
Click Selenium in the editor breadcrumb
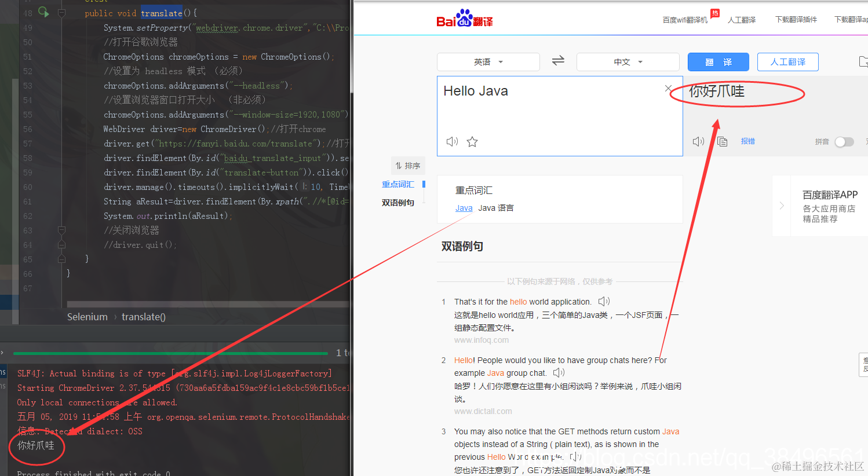coord(87,317)
